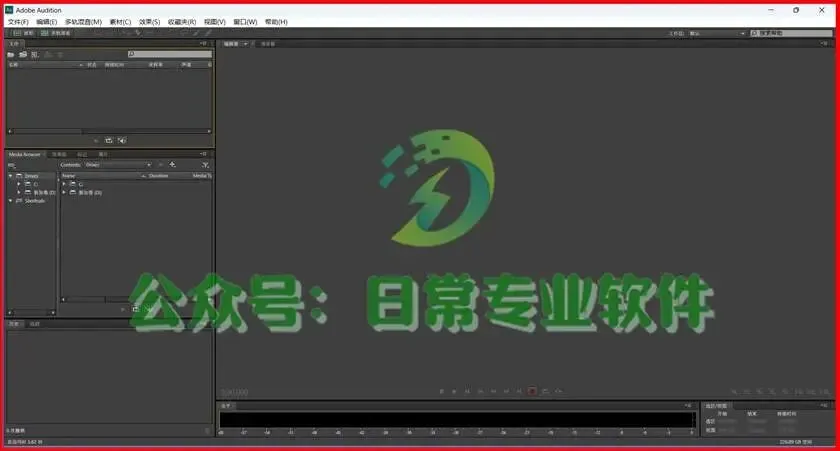This screenshot has width=840, height=451.
Task: Click the Add Shortcut icon in Media Browser
Action: [172, 164]
